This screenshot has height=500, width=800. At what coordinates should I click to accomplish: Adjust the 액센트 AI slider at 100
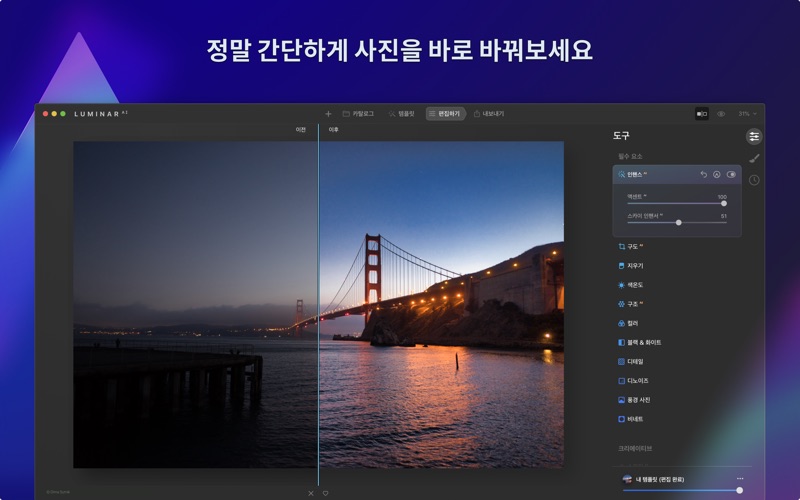pyautogui.click(x=723, y=204)
